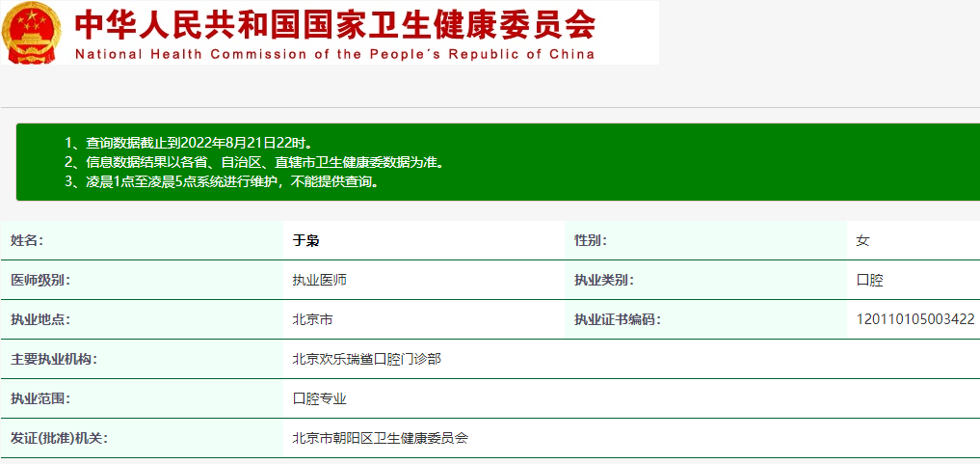980x464 pixels.
Task: Click the 执业类别 field label
Action: tap(604, 281)
